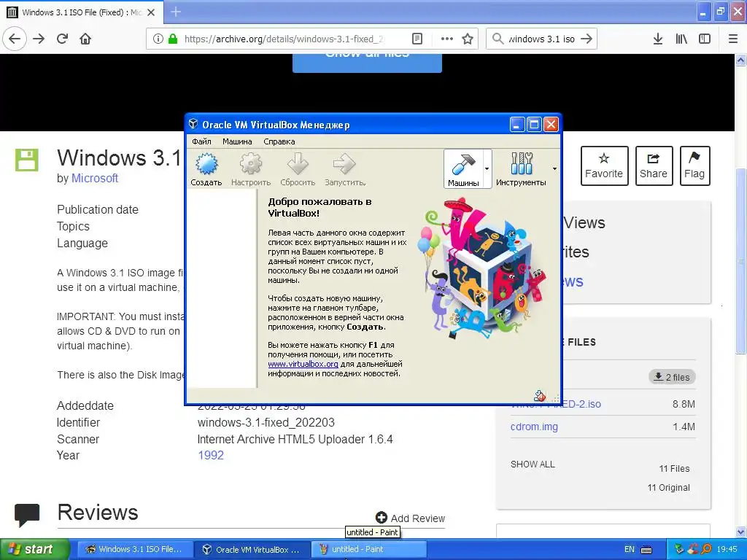Click the keyboard icon in the system tray

[646, 550]
